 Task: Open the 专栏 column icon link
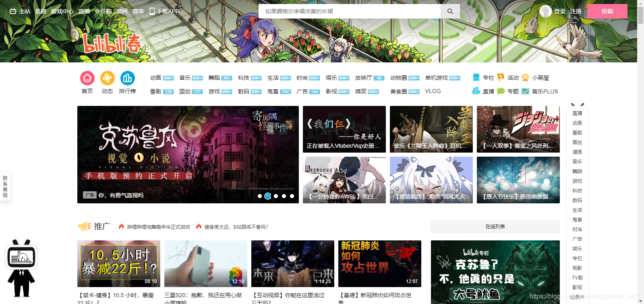tap(476, 77)
